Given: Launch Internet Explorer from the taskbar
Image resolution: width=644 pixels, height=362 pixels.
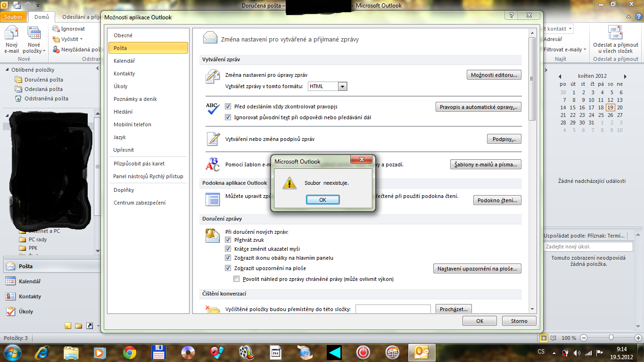Looking at the screenshot, I should tap(42, 352).
